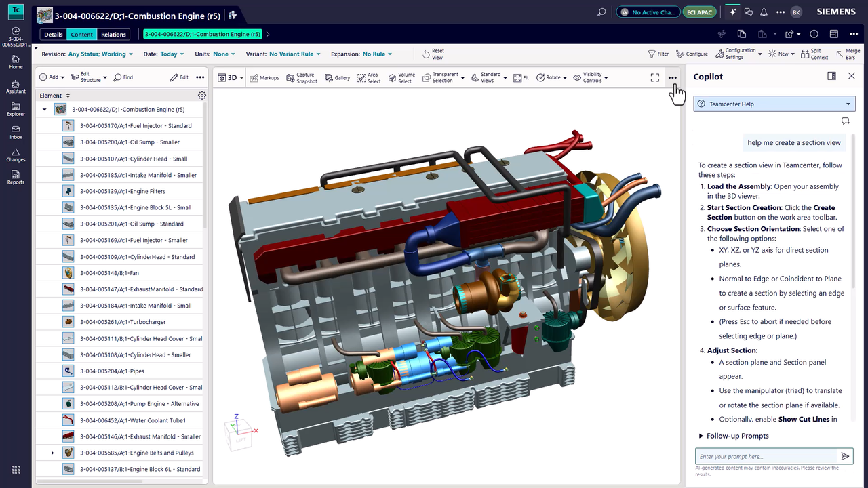868x488 pixels.
Task: Expand the Follow-up Prompts section
Action: tap(734, 436)
